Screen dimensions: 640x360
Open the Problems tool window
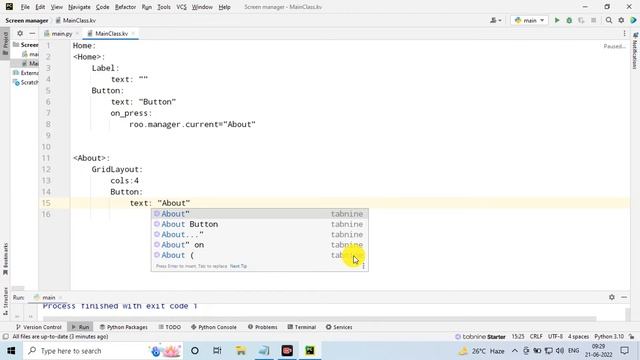click(x=262, y=327)
